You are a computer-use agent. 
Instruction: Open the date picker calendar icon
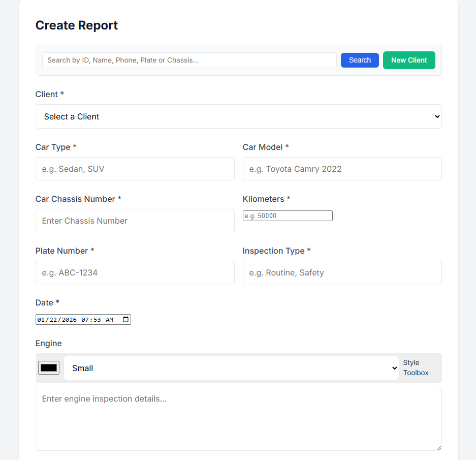(x=125, y=319)
